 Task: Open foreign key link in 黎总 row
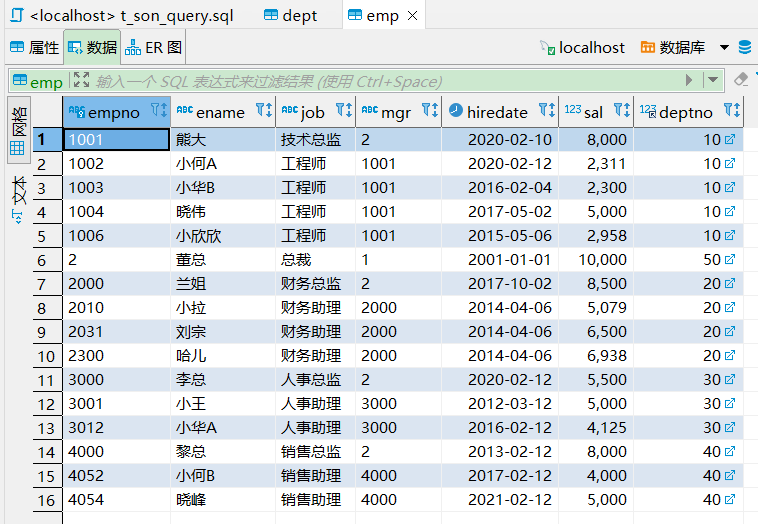point(730,451)
